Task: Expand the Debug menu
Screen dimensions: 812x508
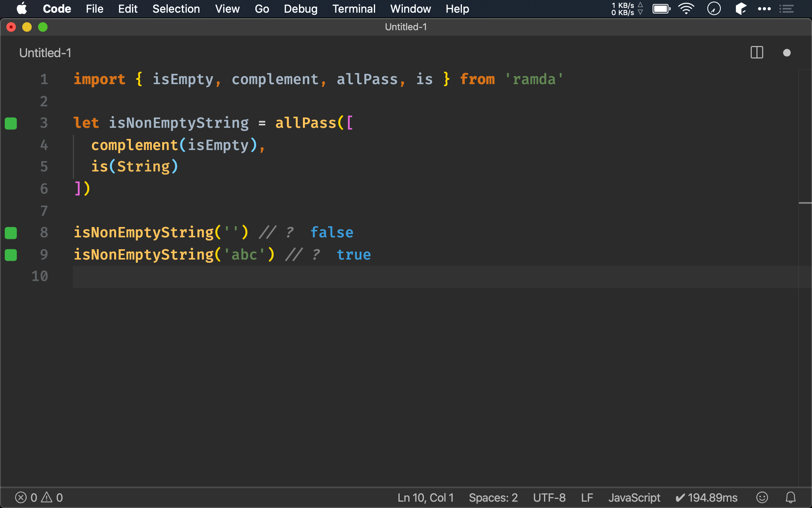Action: coord(301,9)
